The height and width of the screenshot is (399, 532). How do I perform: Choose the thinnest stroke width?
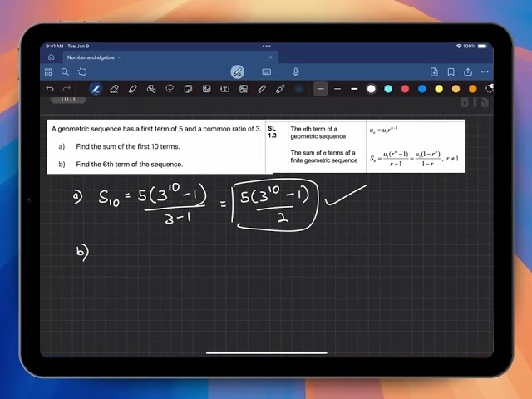(x=321, y=89)
